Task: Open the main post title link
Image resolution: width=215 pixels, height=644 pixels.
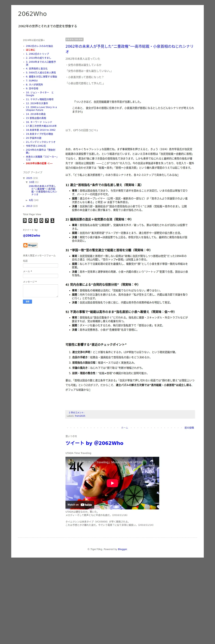Action: click(129, 49)
